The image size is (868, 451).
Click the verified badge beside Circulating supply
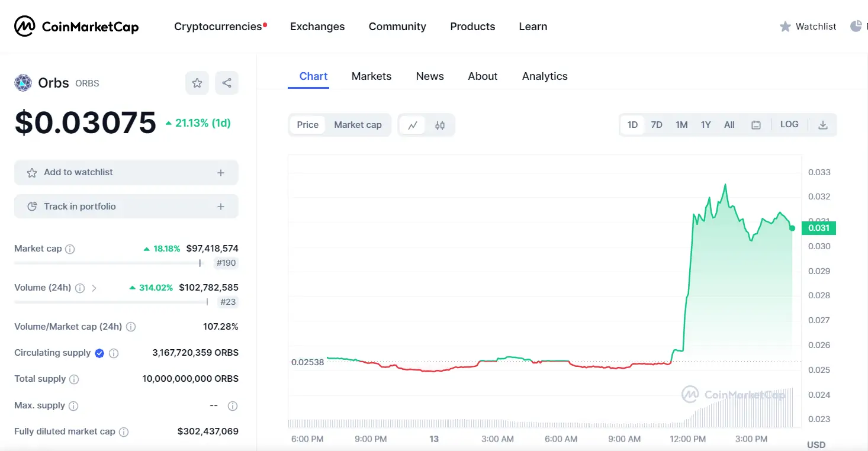[x=99, y=353]
